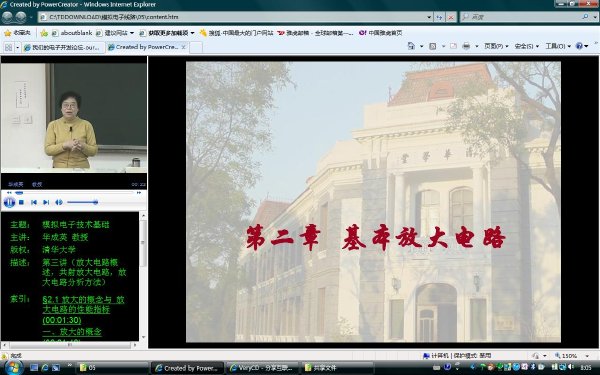600x375 pixels.
Task: Open the address bar history dropdown arrow
Action: coord(429,17)
